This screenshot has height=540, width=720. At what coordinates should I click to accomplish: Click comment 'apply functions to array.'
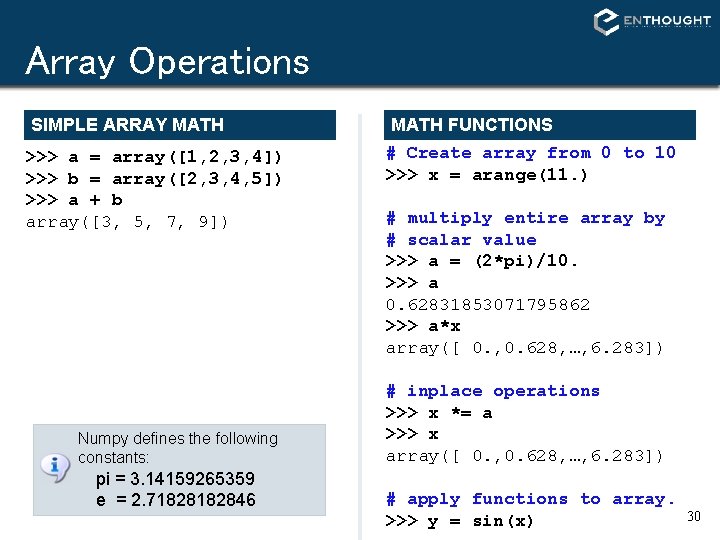(530, 499)
